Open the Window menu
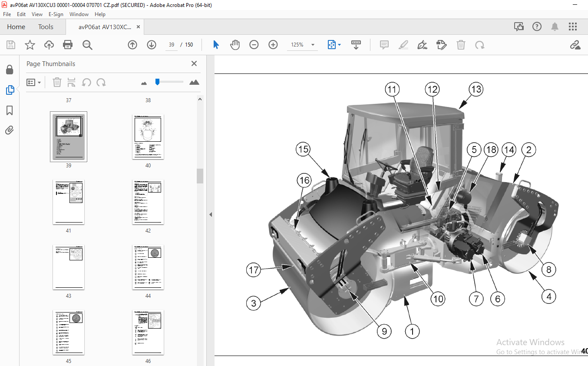The image size is (588, 366). (79, 14)
